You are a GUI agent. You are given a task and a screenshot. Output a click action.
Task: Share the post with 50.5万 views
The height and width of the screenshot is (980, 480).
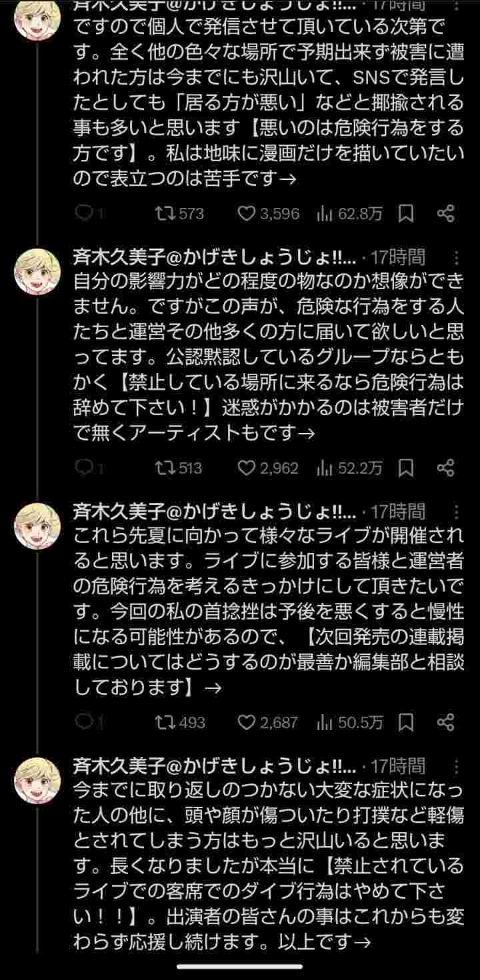pos(445,722)
